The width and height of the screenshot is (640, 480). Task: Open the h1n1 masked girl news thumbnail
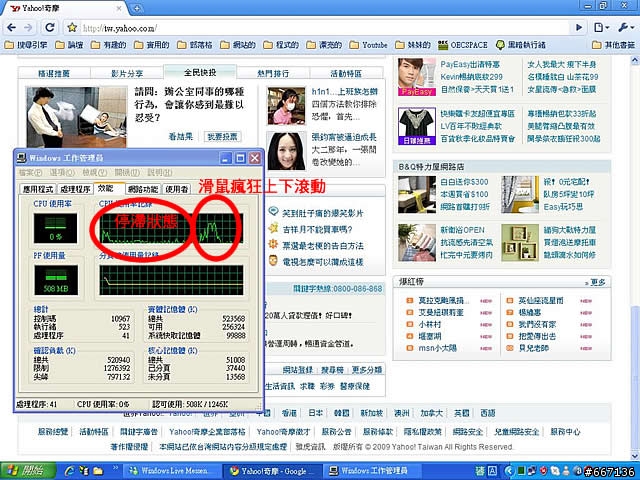(287, 106)
